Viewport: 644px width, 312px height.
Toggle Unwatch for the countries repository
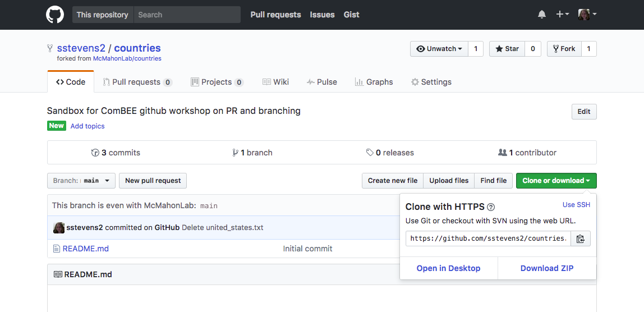(439, 49)
